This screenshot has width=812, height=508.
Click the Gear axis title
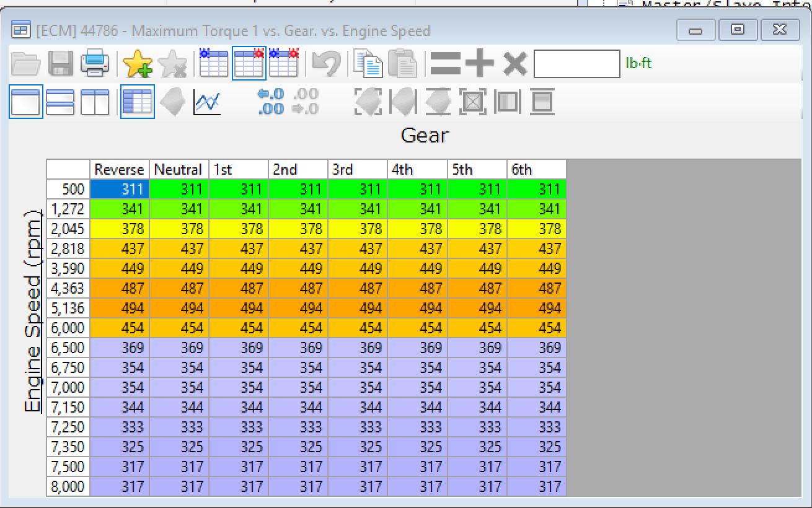pos(425,134)
